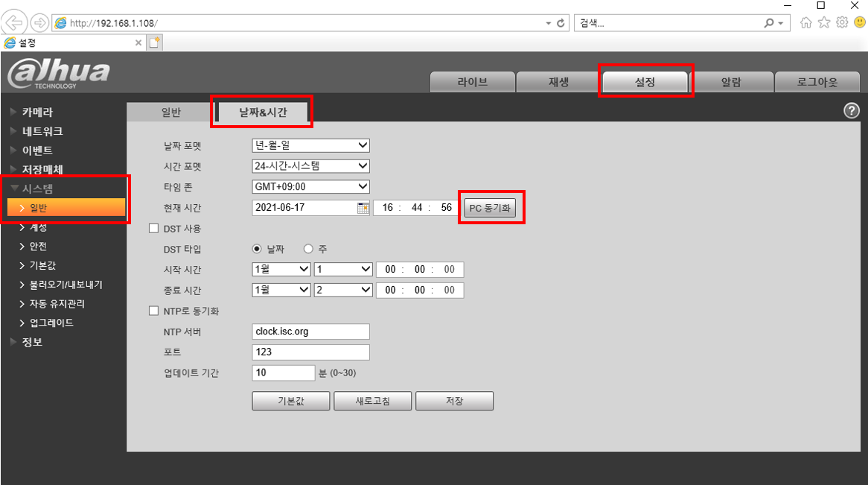
Task: Click the 업데이트 기간 field showing 10
Action: point(284,373)
